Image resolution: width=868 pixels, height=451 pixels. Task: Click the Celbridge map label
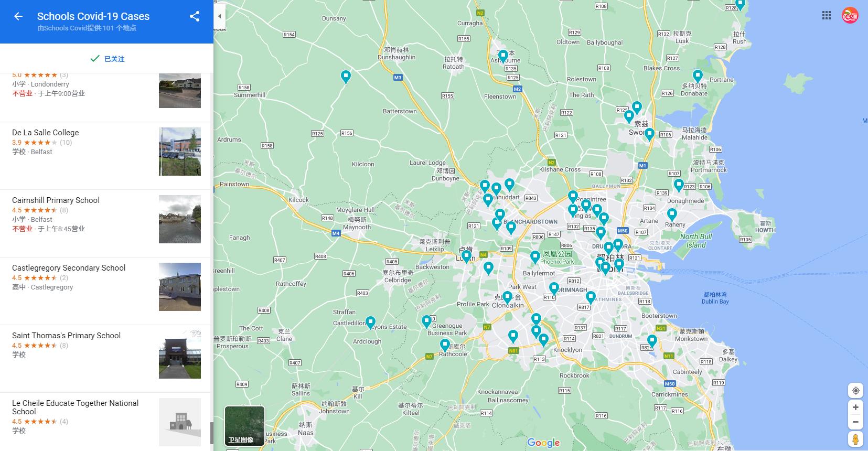(x=398, y=276)
